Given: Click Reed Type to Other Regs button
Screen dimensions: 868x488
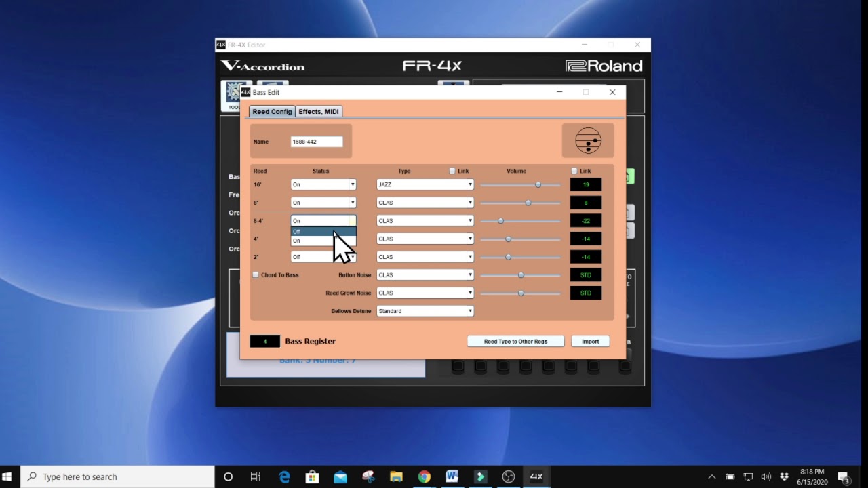Looking at the screenshot, I should pyautogui.click(x=515, y=341).
